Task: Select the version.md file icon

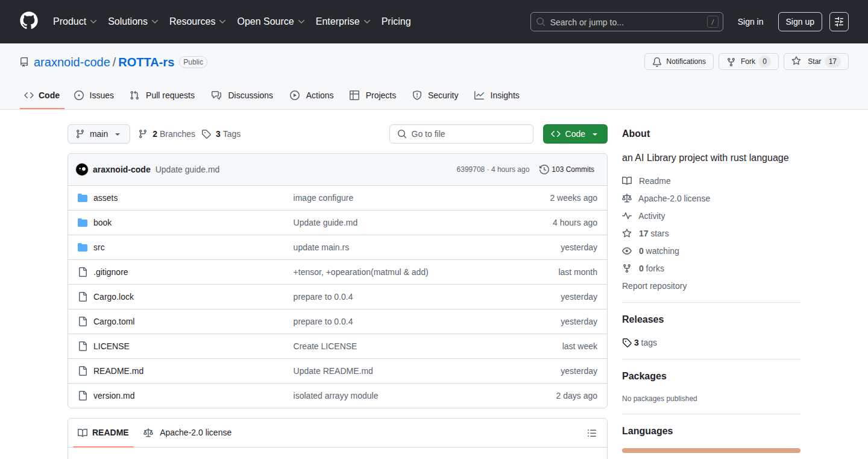Action: tap(83, 396)
